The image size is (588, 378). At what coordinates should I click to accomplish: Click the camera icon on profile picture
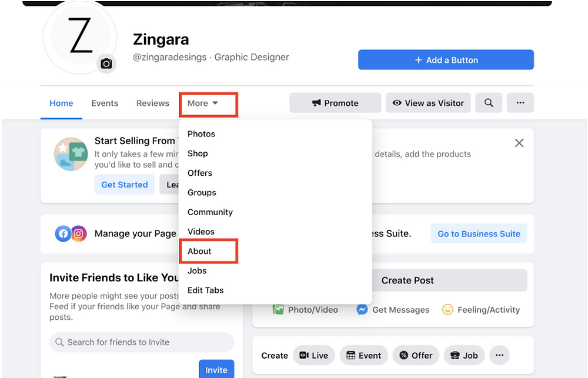coord(106,63)
